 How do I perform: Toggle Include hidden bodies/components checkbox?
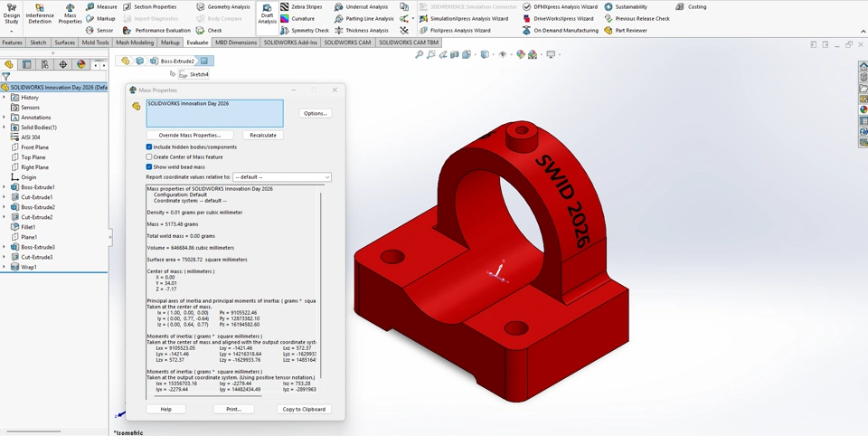pyautogui.click(x=149, y=147)
